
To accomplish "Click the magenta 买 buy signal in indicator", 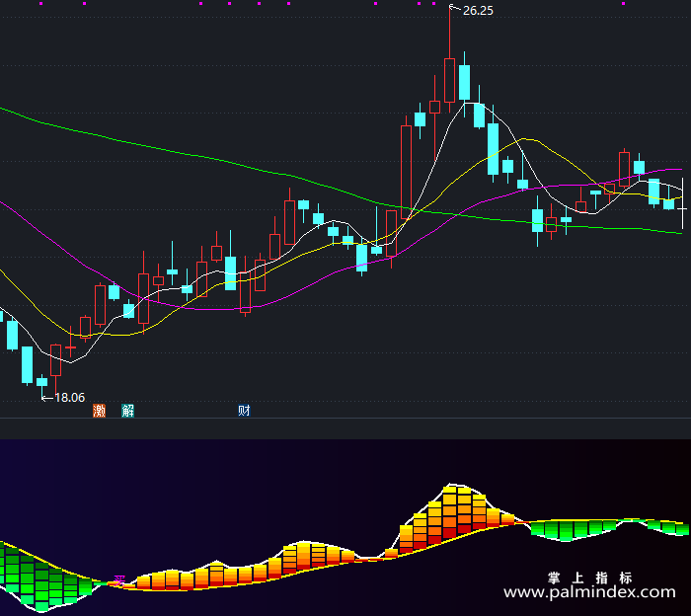I will (119, 579).
